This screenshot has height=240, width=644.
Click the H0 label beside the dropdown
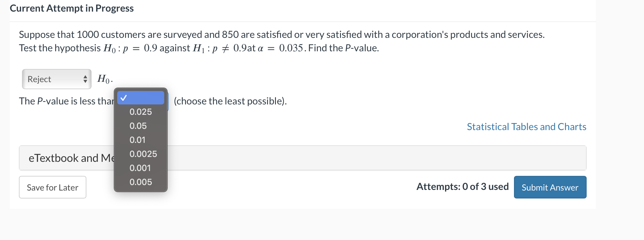[x=104, y=79]
